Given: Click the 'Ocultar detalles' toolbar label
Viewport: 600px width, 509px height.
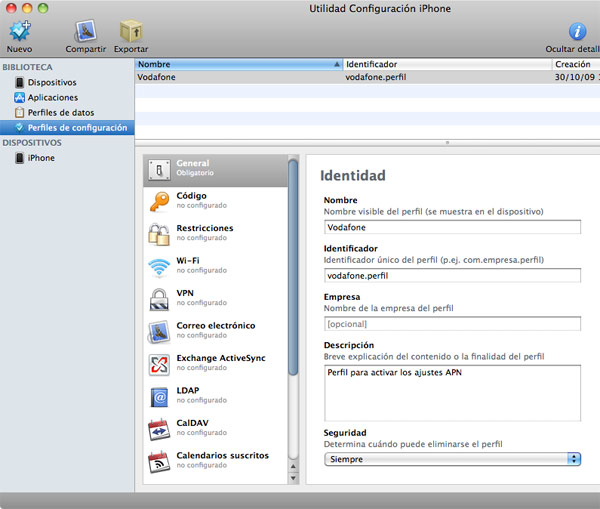Looking at the screenshot, I should point(572,49).
